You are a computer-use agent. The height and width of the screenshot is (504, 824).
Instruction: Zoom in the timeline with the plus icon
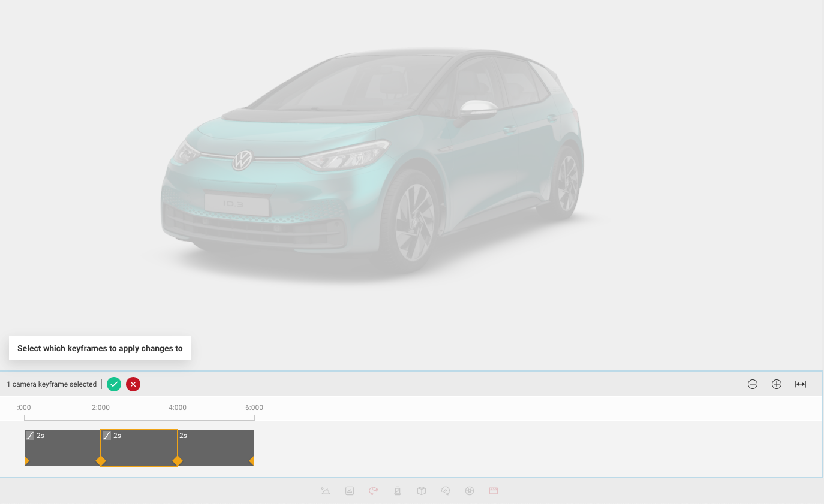(777, 384)
